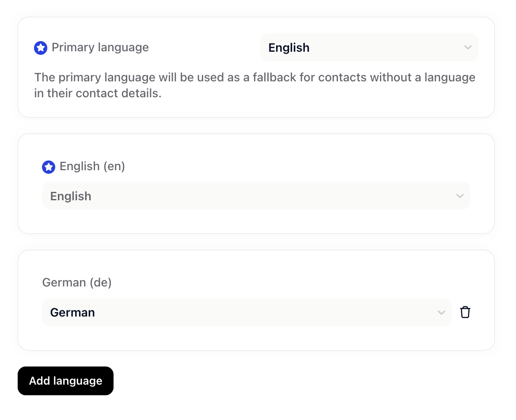Click the chevron arrow in the German selector

(441, 312)
